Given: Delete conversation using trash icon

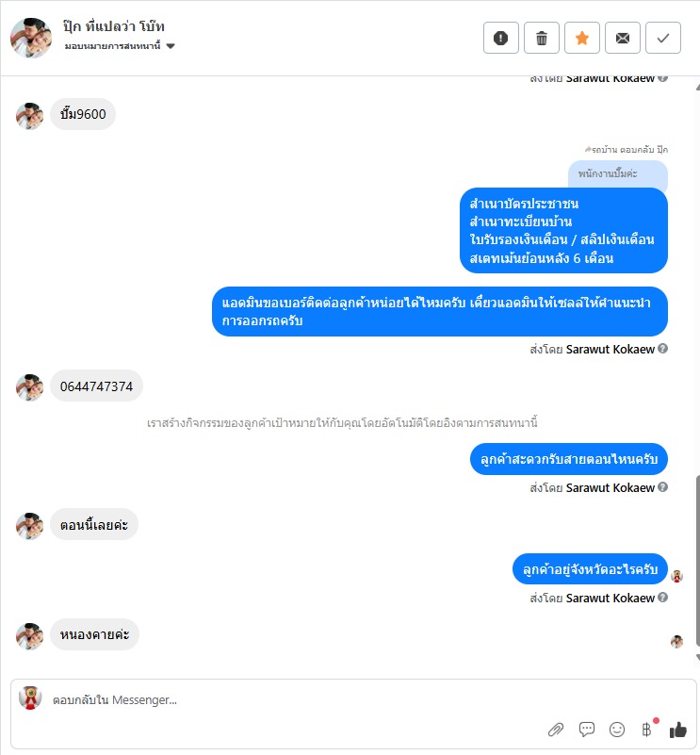Looking at the screenshot, I should (541, 38).
